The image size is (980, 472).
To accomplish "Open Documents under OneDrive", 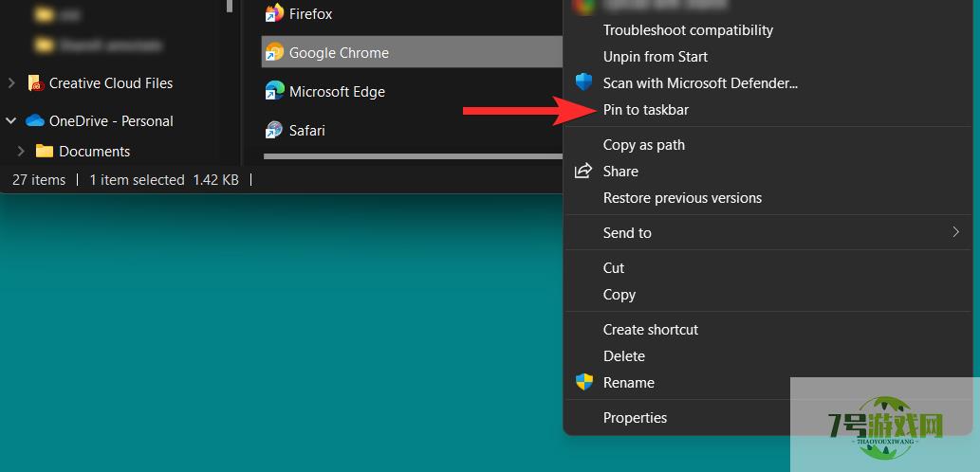I will (x=94, y=151).
